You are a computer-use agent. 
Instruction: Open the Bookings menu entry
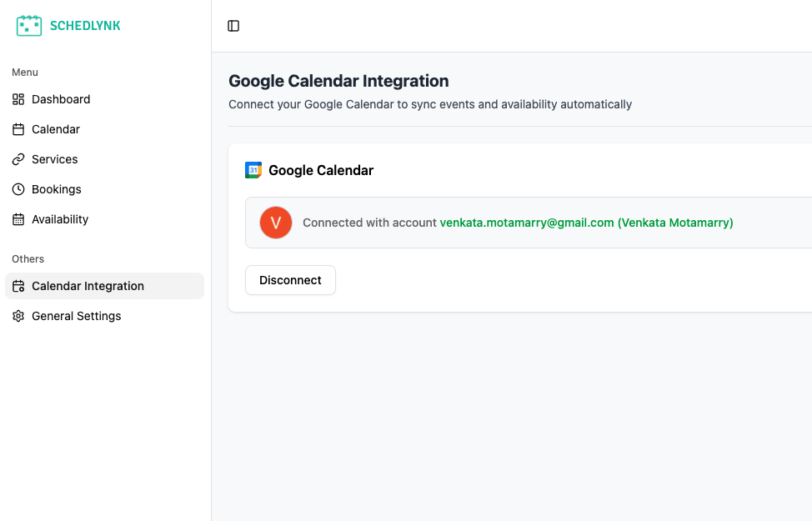coord(56,189)
